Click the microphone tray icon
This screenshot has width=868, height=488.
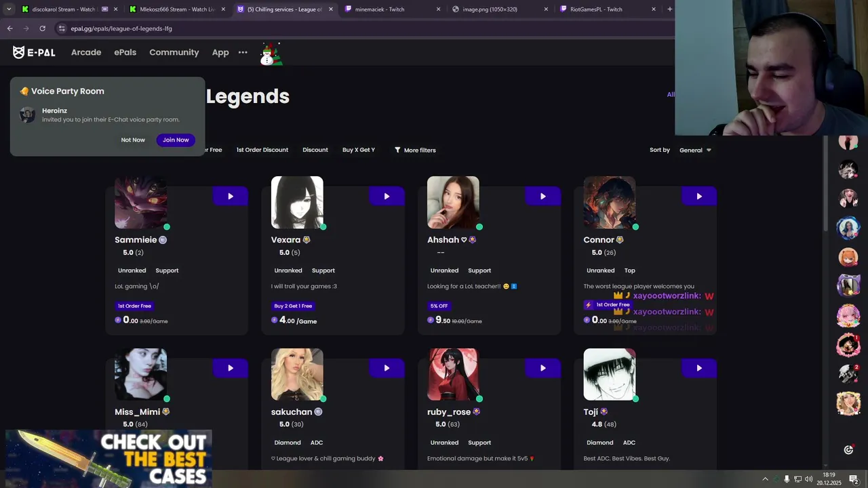pos(787,479)
